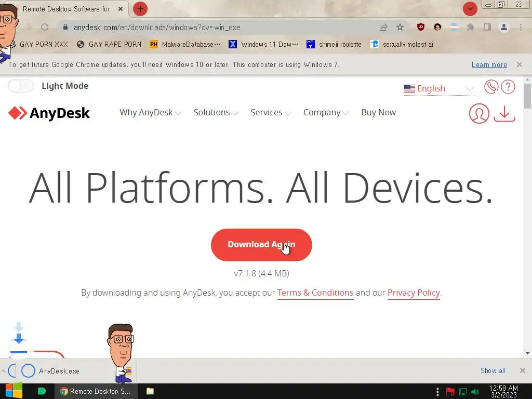Open the English language dropdown

point(438,88)
